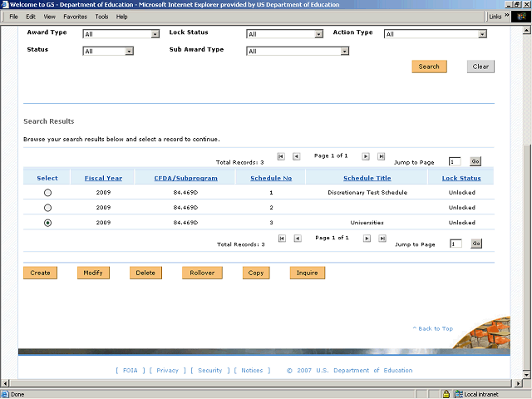Click the horizontal scrollbar left arrow
532x399 pixels.
[5, 383]
